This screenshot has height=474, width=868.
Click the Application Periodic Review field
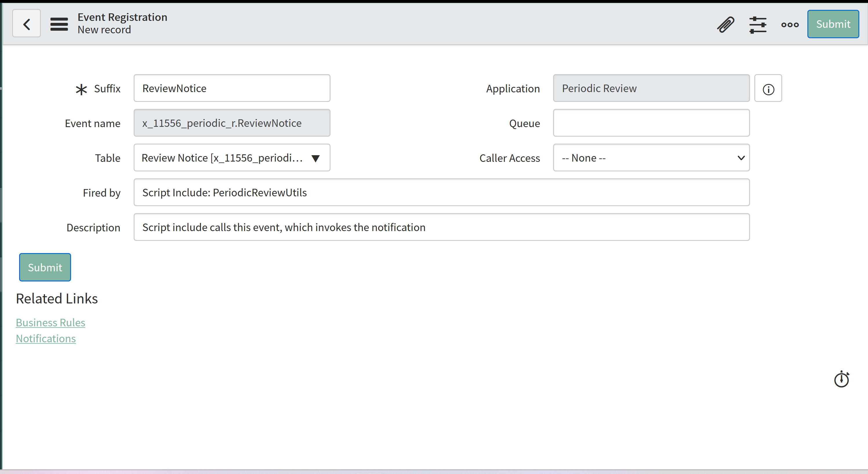[x=651, y=89]
